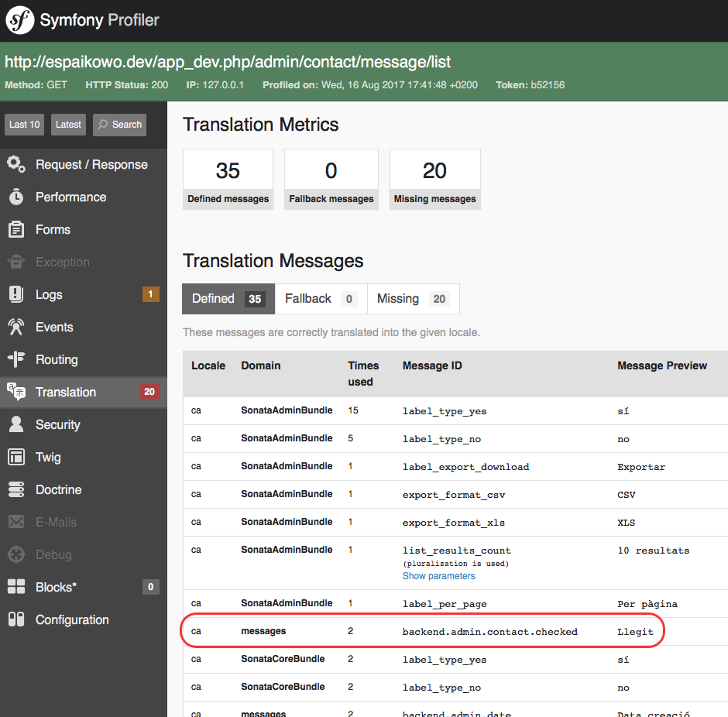
Task: Click the profiled URL in header
Action: coord(228,62)
